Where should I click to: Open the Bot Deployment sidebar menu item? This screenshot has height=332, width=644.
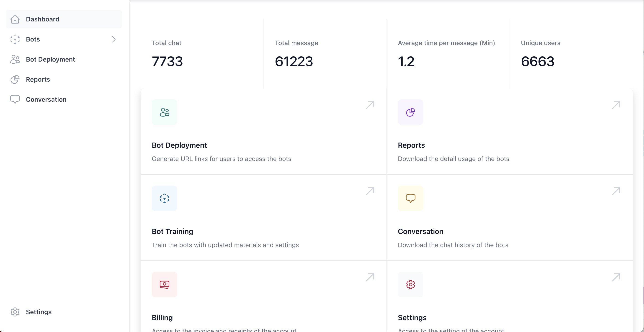pyautogui.click(x=50, y=59)
